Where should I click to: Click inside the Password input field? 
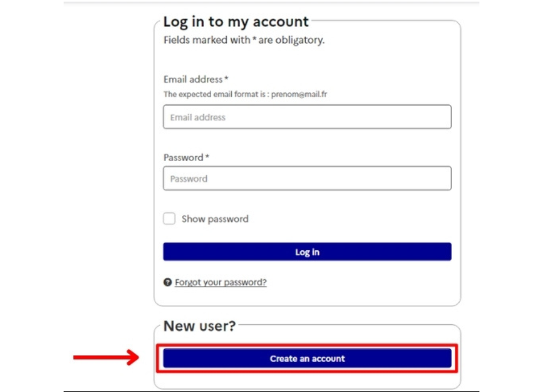(x=307, y=179)
